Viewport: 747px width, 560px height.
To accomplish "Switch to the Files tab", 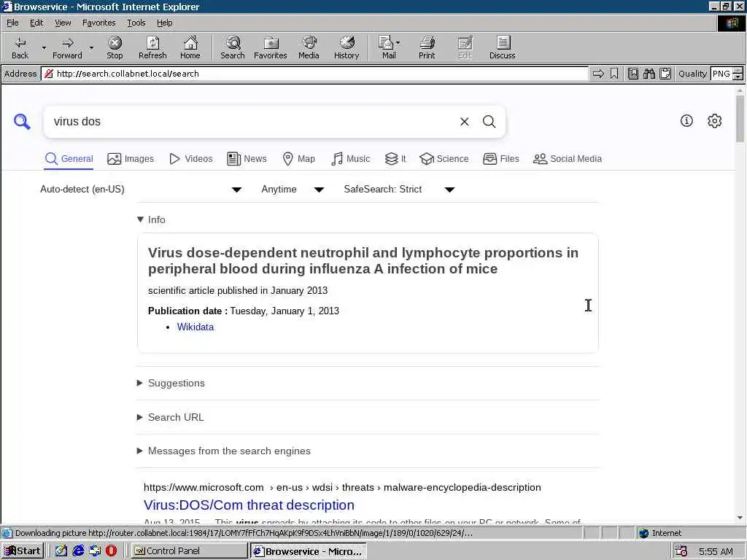I will point(500,159).
